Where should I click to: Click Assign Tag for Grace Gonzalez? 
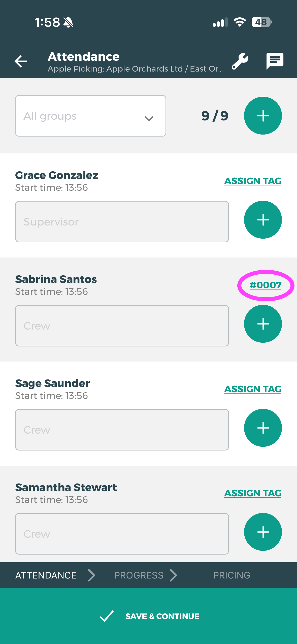tap(253, 181)
